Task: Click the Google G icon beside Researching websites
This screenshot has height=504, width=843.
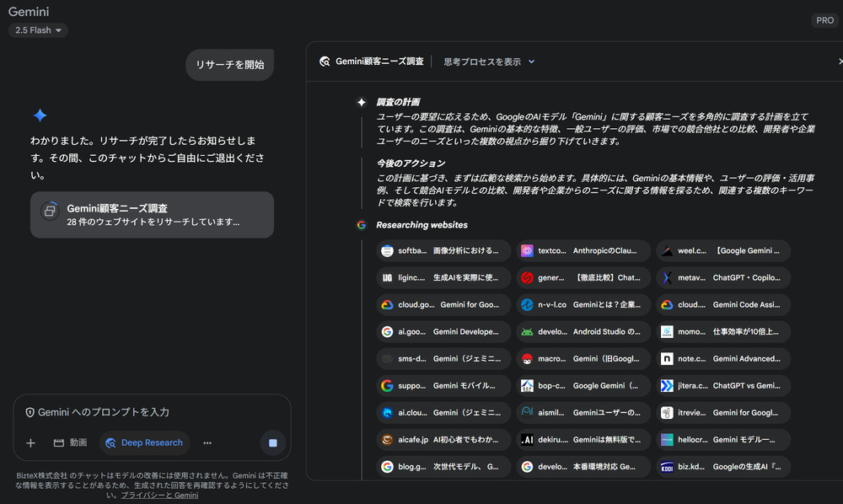Action: pos(362,225)
